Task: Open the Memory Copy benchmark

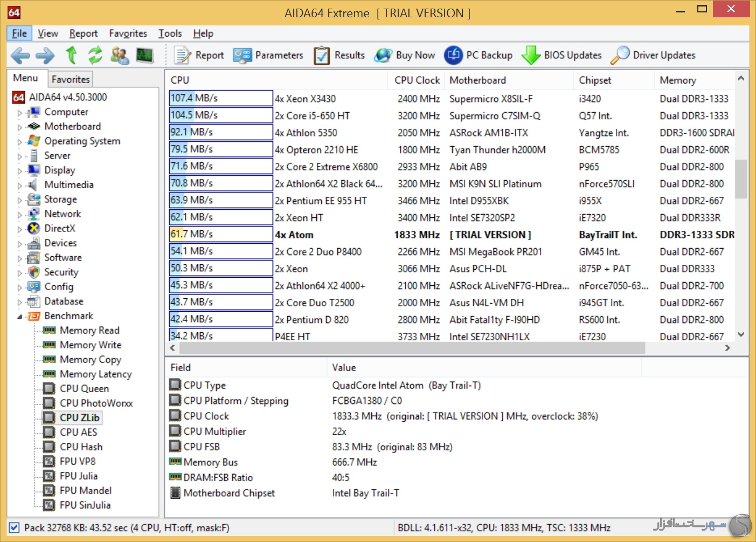Action: point(91,359)
